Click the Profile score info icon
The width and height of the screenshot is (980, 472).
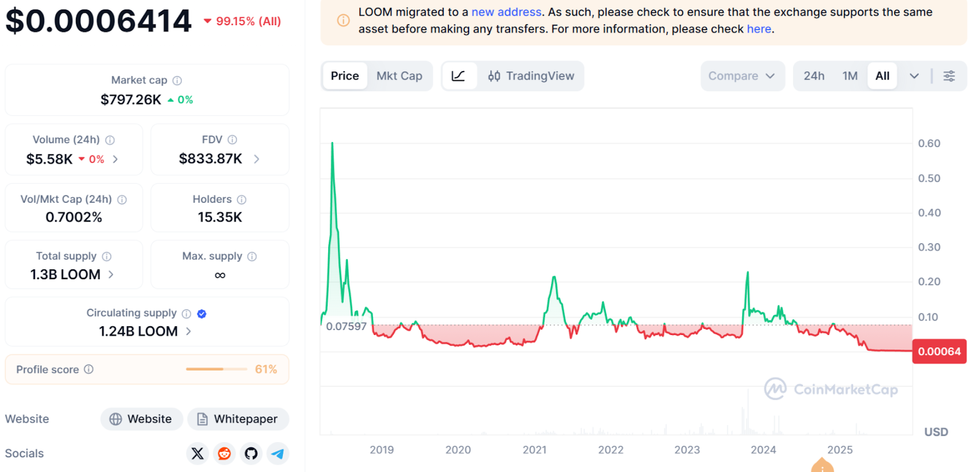point(89,369)
